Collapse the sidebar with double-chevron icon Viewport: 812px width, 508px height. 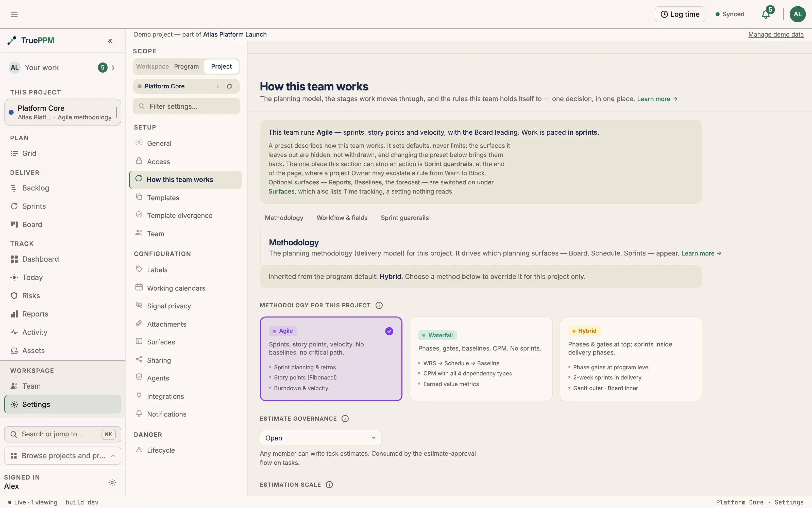pyautogui.click(x=110, y=41)
